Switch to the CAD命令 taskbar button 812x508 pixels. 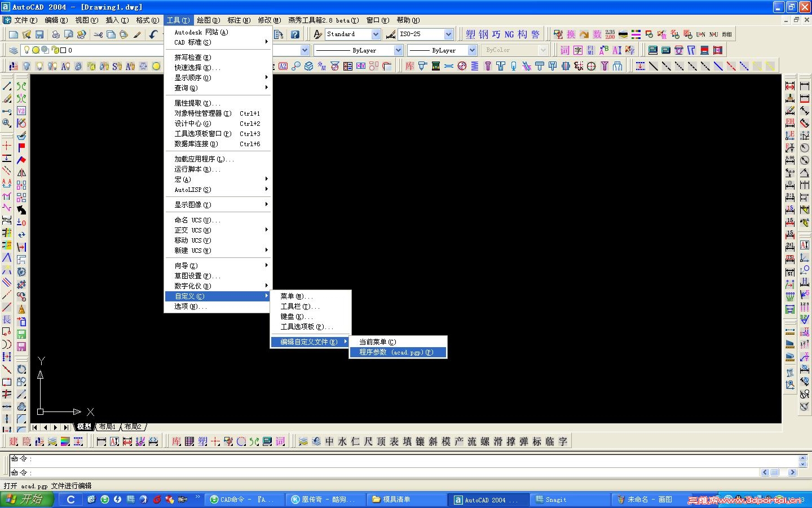coord(245,500)
